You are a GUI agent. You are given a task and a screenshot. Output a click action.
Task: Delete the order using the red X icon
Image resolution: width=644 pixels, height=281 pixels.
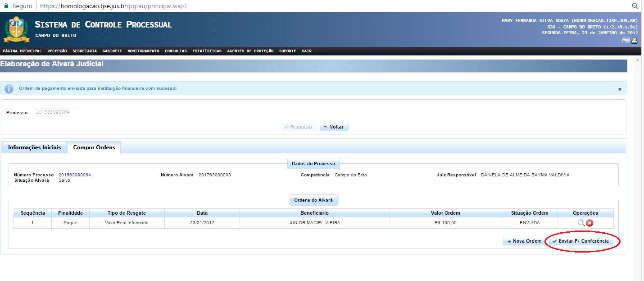tap(589, 223)
